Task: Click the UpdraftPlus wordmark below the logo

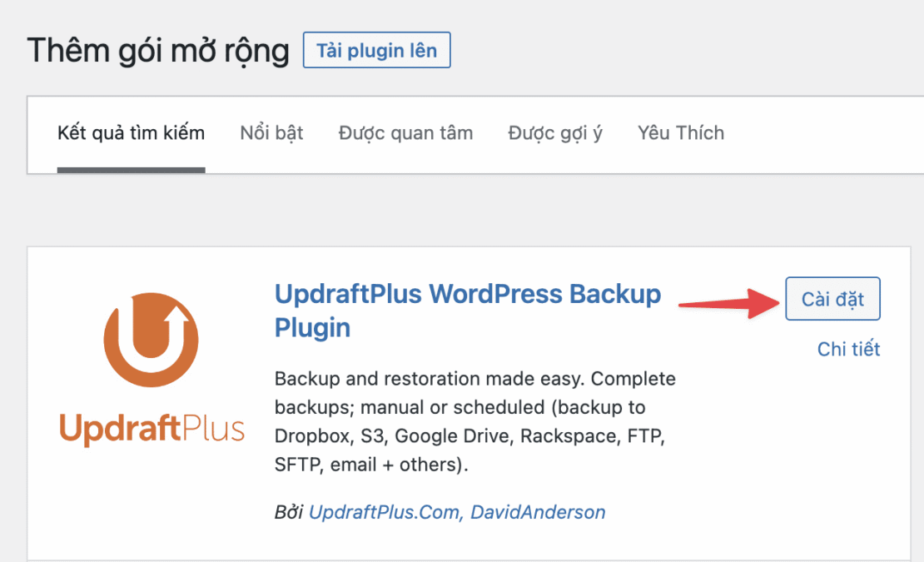Action: (x=152, y=430)
